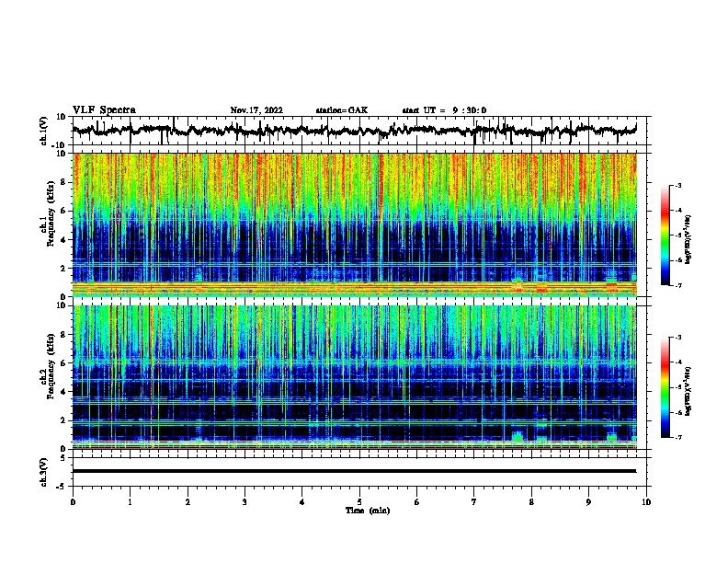
Task: Click the "station=GAK" header label
Action: [x=342, y=110]
